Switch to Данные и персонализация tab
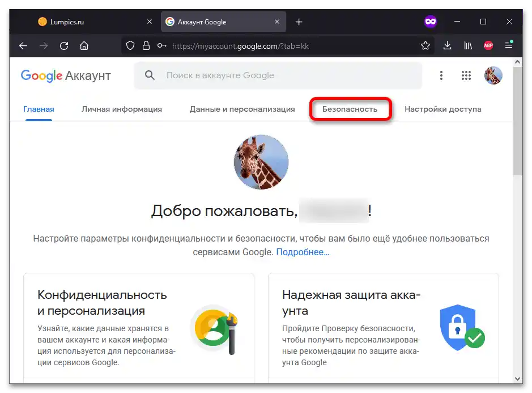Image resolution: width=532 pixels, height=393 pixels. pos(242,109)
